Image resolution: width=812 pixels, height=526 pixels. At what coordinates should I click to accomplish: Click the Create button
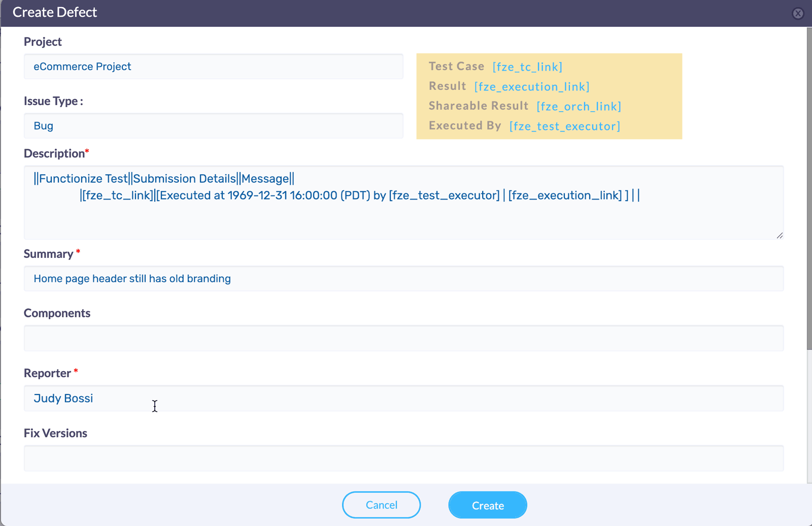click(487, 505)
